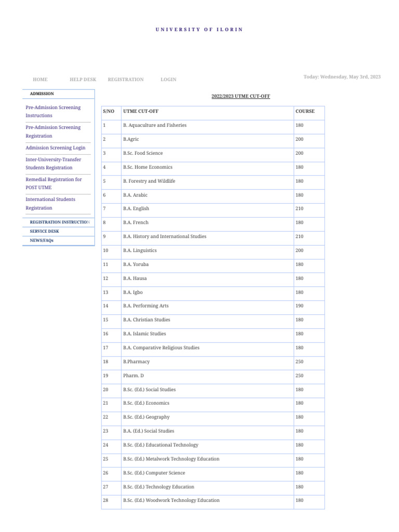Viewport: 399px width, 532px height.
Task: Click the 2022/2023 UTME CUT-OFF heading
Action: pos(241,96)
